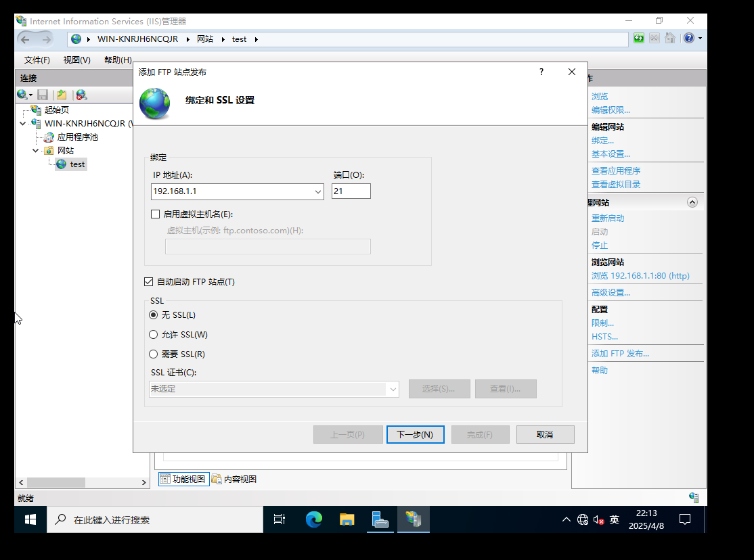The image size is (754, 560).
Task: Open the 帮助(H) menu
Action: coord(118,60)
